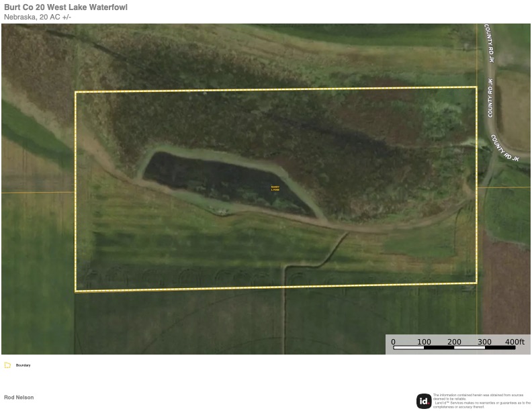Image resolution: width=532 pixels, height=411 pixels.
Task: Click the 400ft mark on the scale
Action: [x=515, y=341]
